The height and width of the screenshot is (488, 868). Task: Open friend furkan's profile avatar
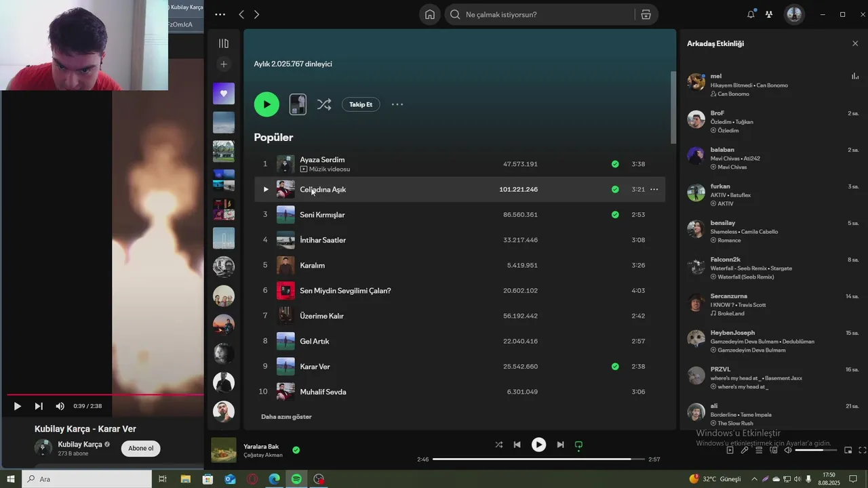coord(696,192)
